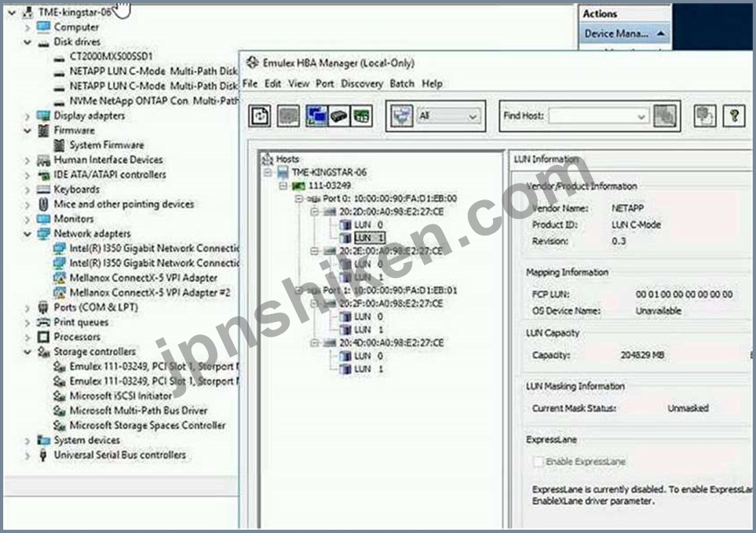Select the Computer node in Device Manager
756x533 pixels.
click(76, 27)
